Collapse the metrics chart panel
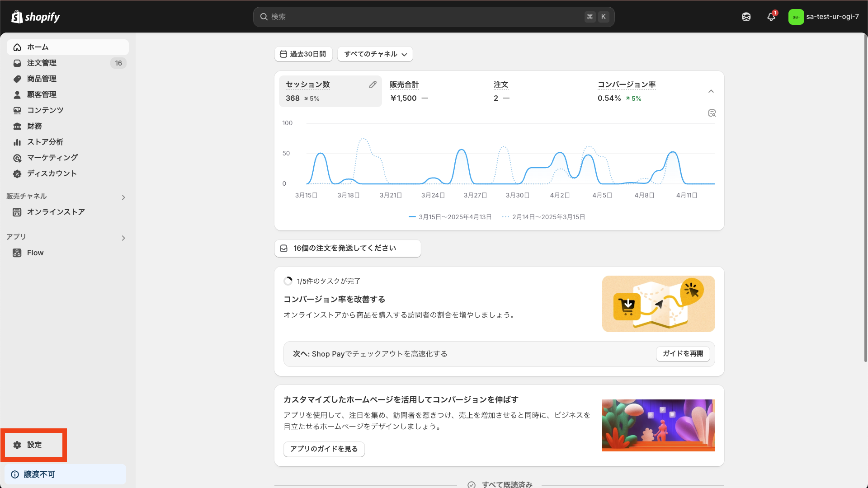Screen dimensions: 868x488 [711, 91]
